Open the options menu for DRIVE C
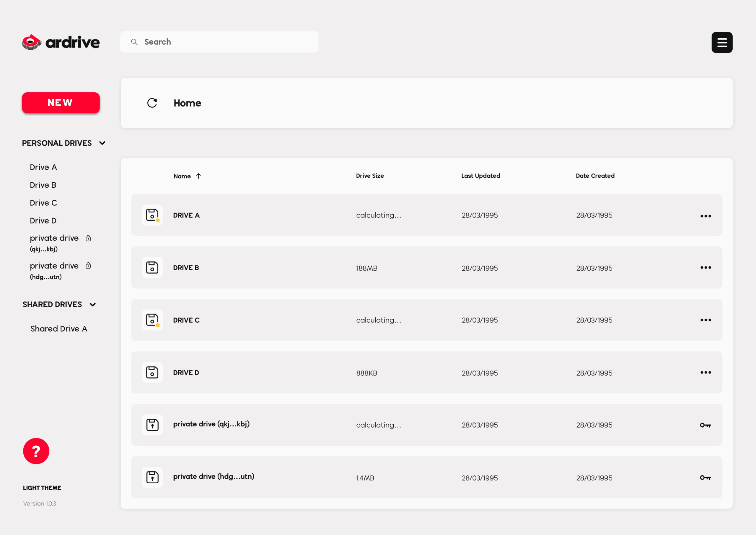The width and height of the screenshot is (756, 535). [706, 320]
